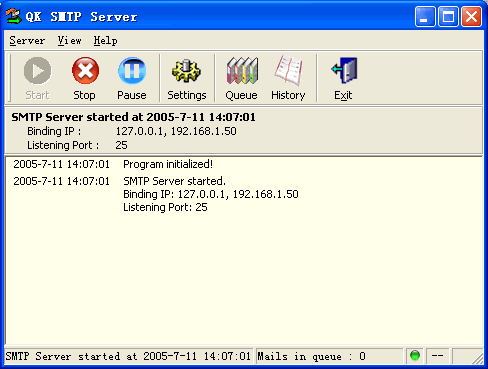Pause the server using blue pause icon
Image resolution: width=488 pixels, height=369 pixels.
pyautogui.click(x=132, y=70)
